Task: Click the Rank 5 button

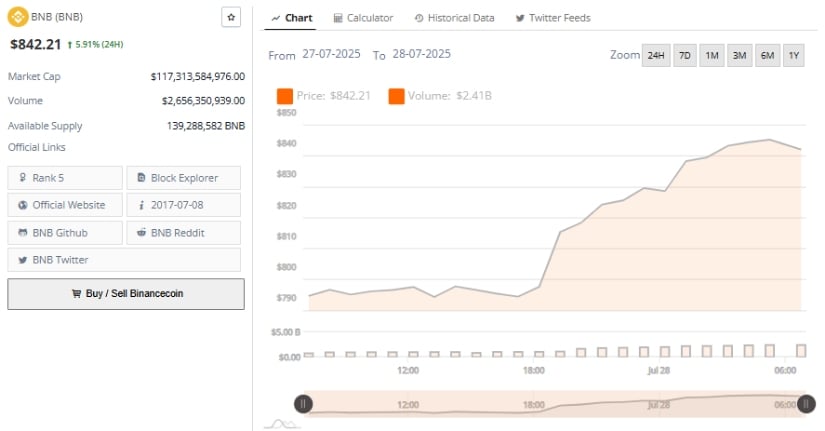Action: tap(65, 178)
